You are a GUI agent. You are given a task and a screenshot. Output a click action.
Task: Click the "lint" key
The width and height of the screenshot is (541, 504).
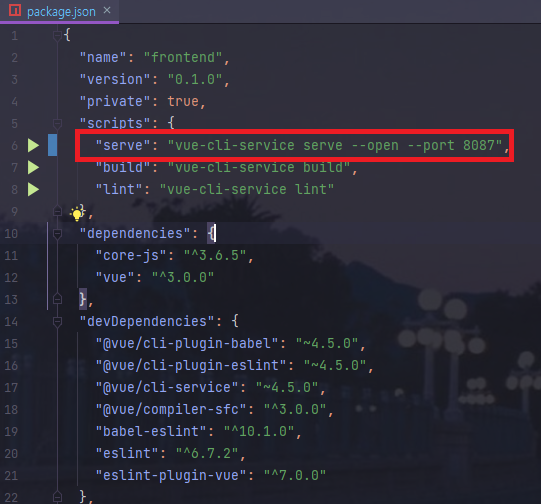tap(119, 189)
